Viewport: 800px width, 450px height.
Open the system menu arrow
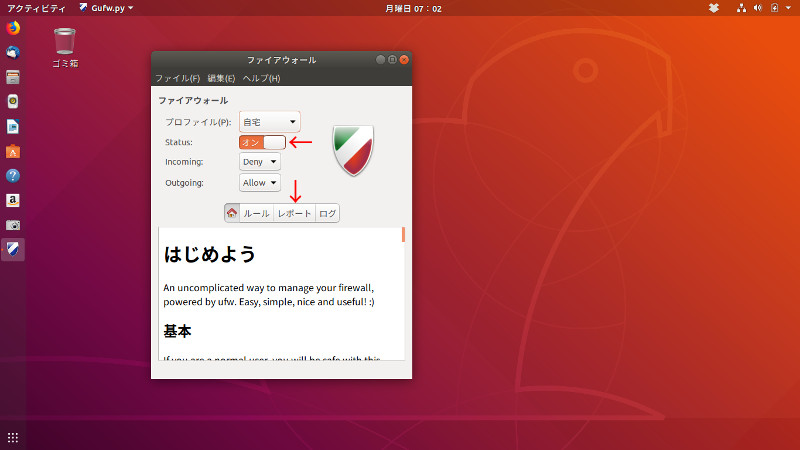[x=788, y=8]
